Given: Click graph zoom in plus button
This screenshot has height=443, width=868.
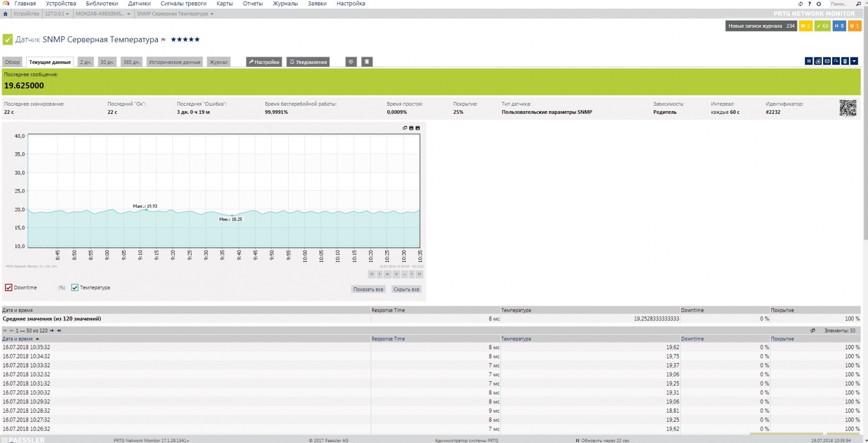Looking at the screenshot, I should (x=387, y=274).
